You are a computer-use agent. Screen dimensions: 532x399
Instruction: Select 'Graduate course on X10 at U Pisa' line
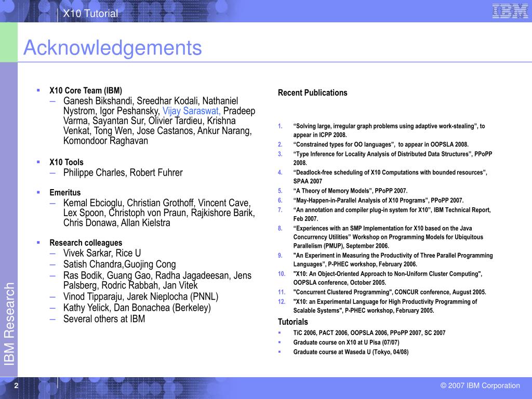[x=346, y=342]
